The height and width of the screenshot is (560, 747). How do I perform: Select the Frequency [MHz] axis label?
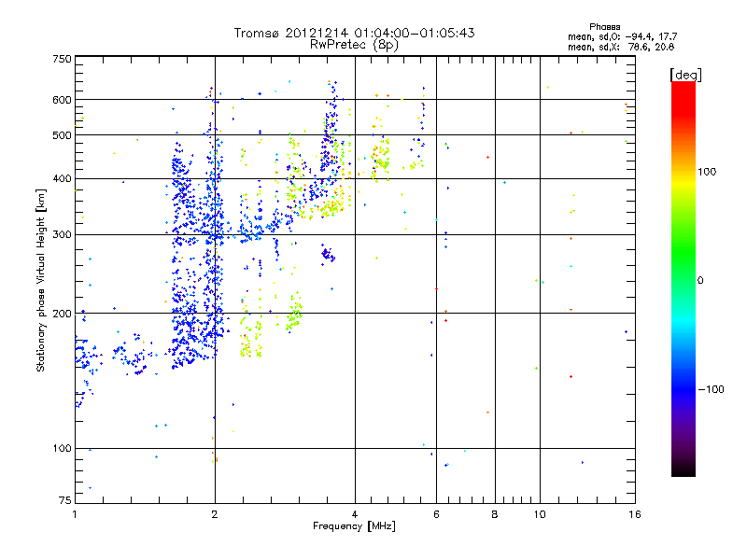353,527
